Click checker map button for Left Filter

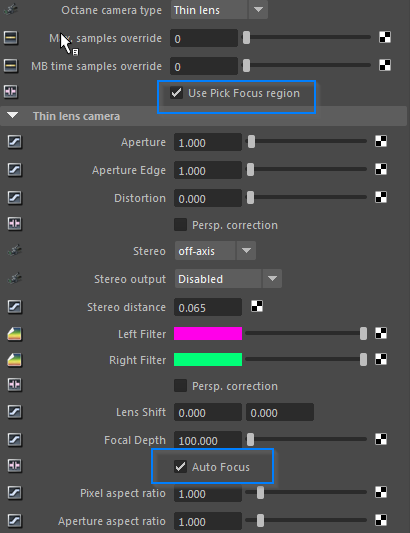pyautogui.click(x=381, y=333)
